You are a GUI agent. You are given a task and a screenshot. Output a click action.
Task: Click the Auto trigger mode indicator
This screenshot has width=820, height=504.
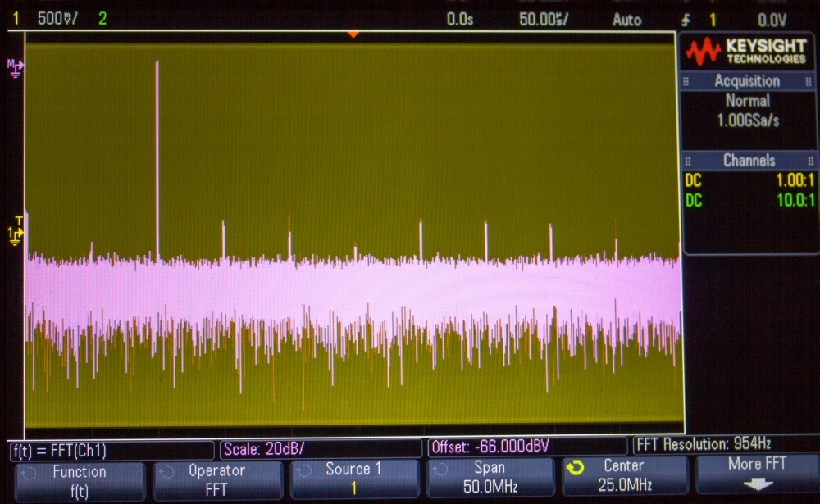click(627, 20)
